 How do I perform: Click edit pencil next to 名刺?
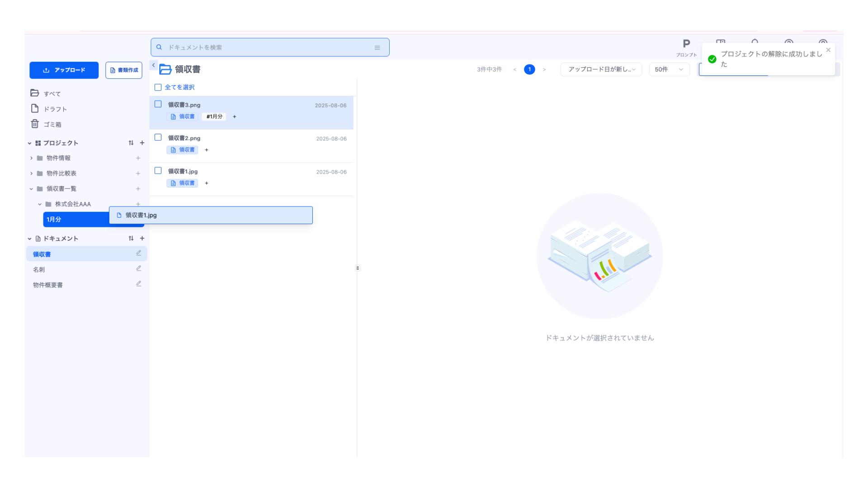point(139,268)
